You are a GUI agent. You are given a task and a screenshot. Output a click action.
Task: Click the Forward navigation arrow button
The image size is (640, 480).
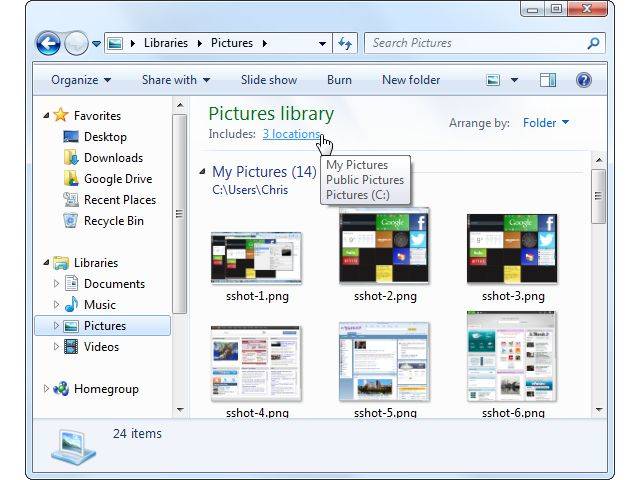[76, 43]
